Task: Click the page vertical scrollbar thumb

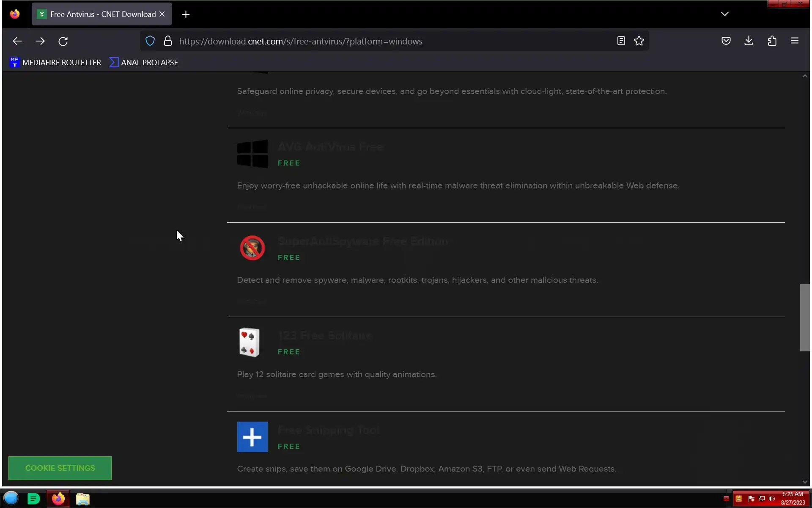Action: coord(804,317)
